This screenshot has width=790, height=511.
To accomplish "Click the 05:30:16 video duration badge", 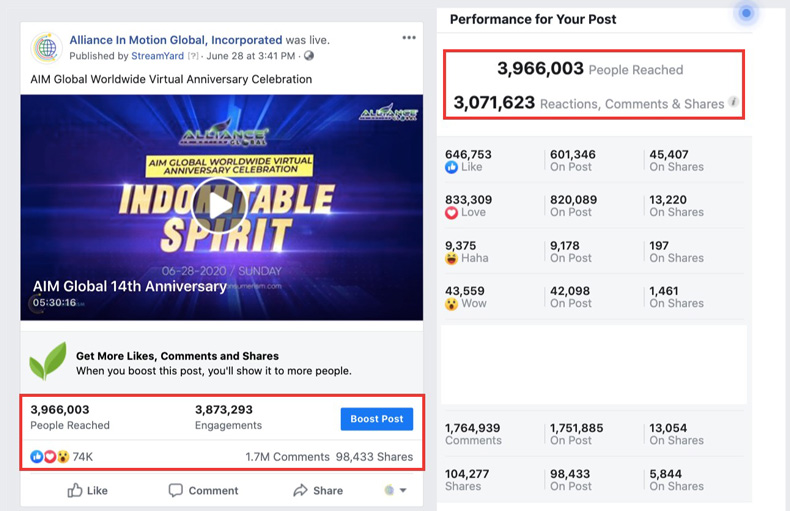I will coord(52,302).
